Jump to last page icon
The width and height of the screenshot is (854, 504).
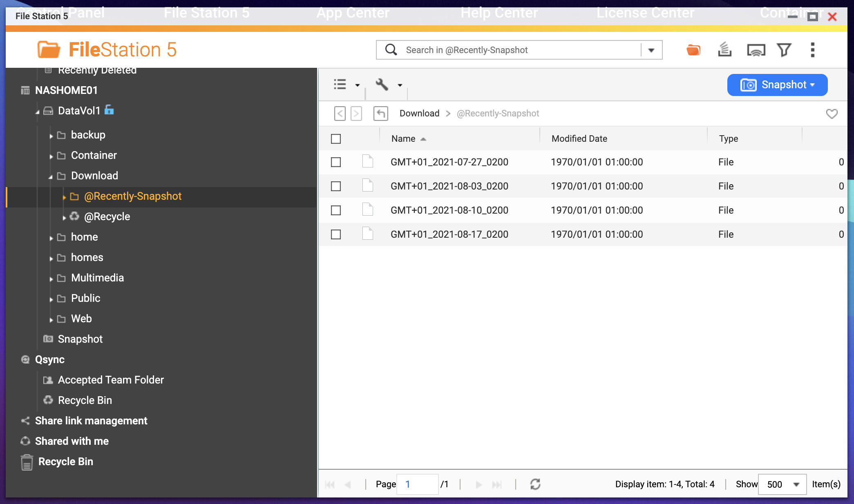pos(497,484)
